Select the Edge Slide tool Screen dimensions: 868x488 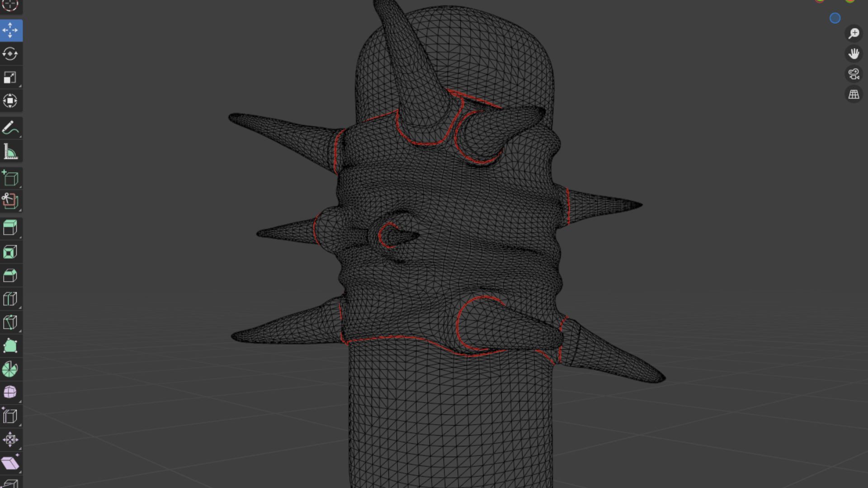coord(10,416)
